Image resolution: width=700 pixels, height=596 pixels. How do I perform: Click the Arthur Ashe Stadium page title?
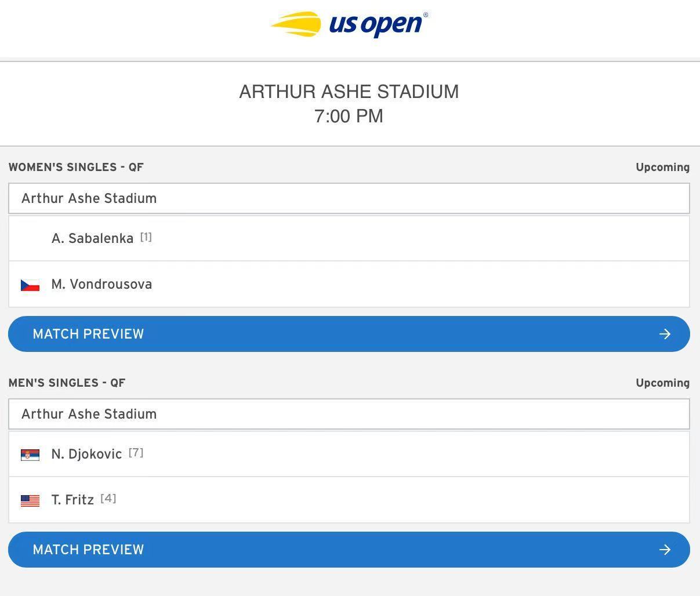pos(349,92)
